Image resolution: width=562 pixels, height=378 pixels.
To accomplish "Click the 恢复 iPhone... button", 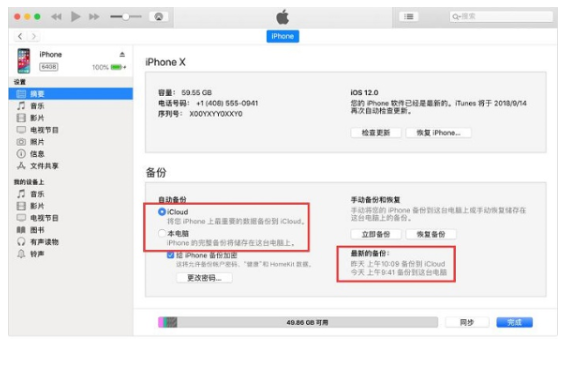I will click(x=438, y=133).
